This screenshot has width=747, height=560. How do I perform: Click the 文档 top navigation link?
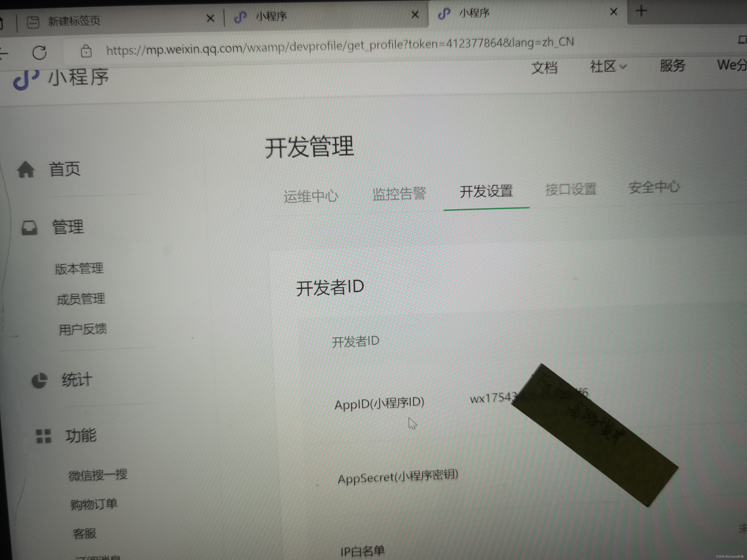(544, 68)
